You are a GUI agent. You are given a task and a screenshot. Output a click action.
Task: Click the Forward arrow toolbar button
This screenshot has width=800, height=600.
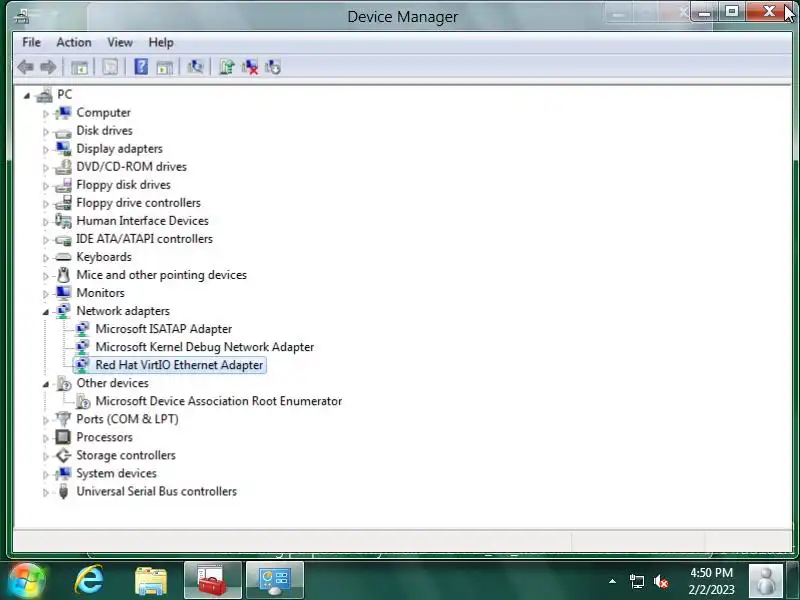(x=48, y=67)
